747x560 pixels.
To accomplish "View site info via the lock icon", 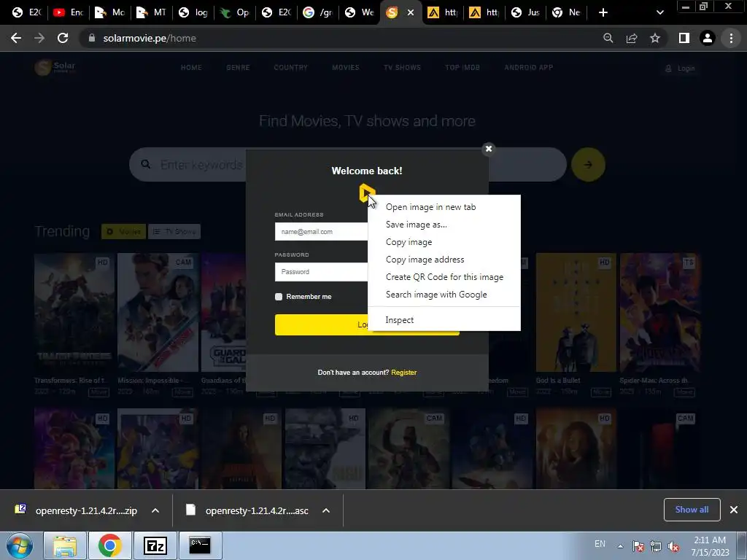I will click(92, 38).
